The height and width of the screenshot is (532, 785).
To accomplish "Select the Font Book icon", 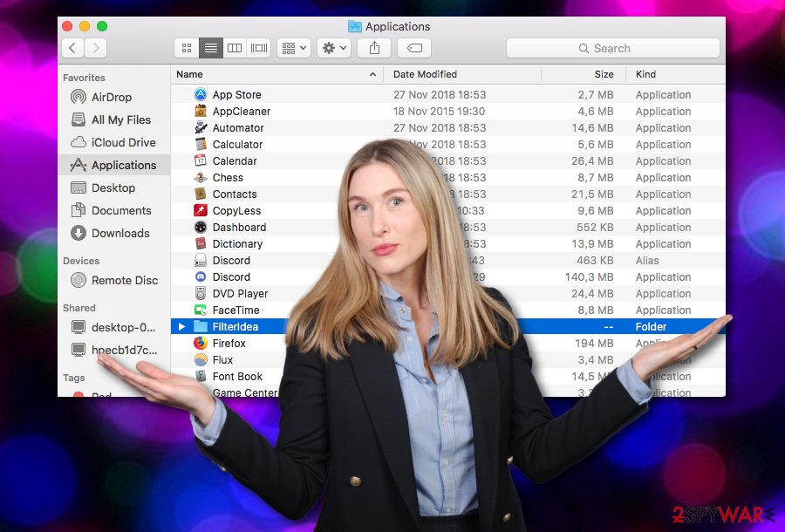I will pyautogui.click(x=201, y=376).
